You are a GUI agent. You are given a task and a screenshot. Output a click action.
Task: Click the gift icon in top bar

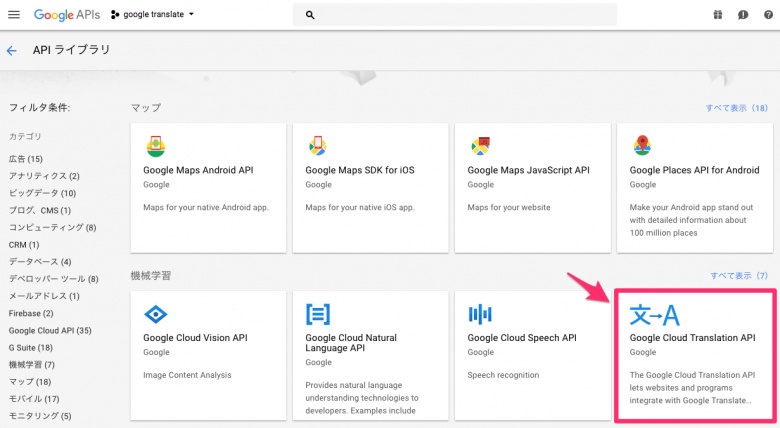(718, 15)
